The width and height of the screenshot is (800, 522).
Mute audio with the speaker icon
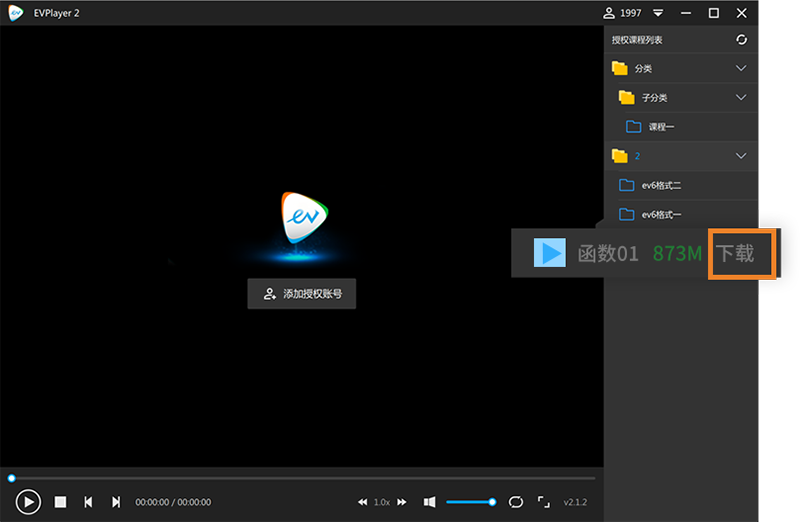[x=430, y=502]
